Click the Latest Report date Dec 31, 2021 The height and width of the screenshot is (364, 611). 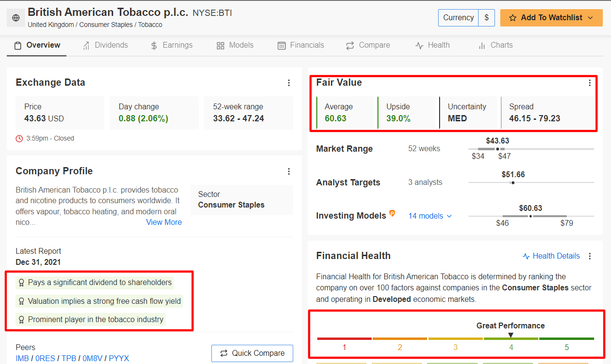39,262
